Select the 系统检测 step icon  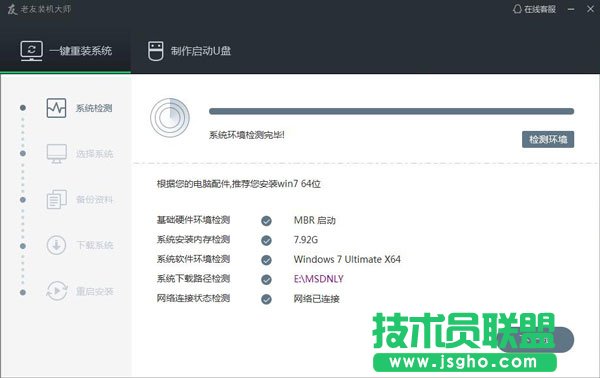pyautogui.click(x=56, y=108)
